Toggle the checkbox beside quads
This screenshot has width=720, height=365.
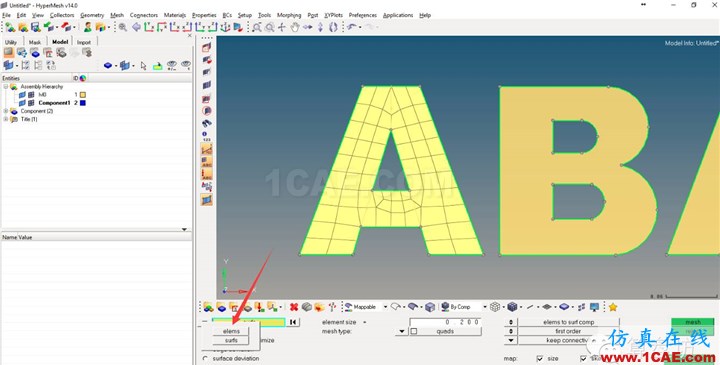[x=414, y=331]
